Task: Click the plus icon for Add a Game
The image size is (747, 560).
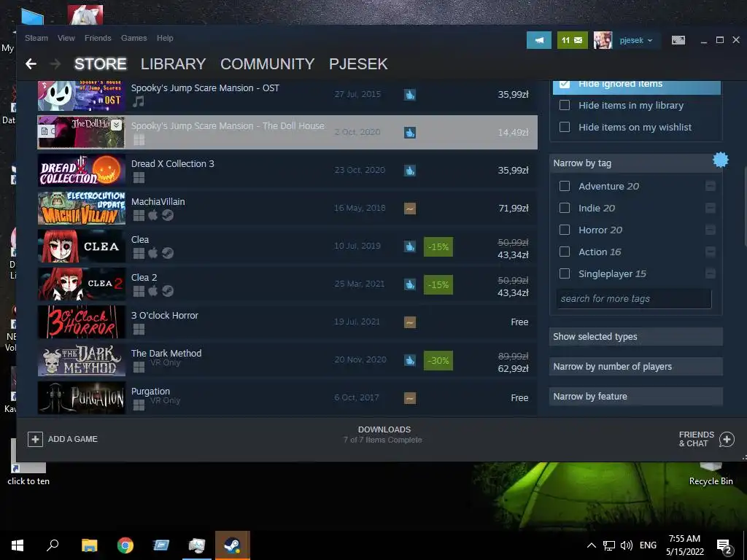Action: pos(35,439)
